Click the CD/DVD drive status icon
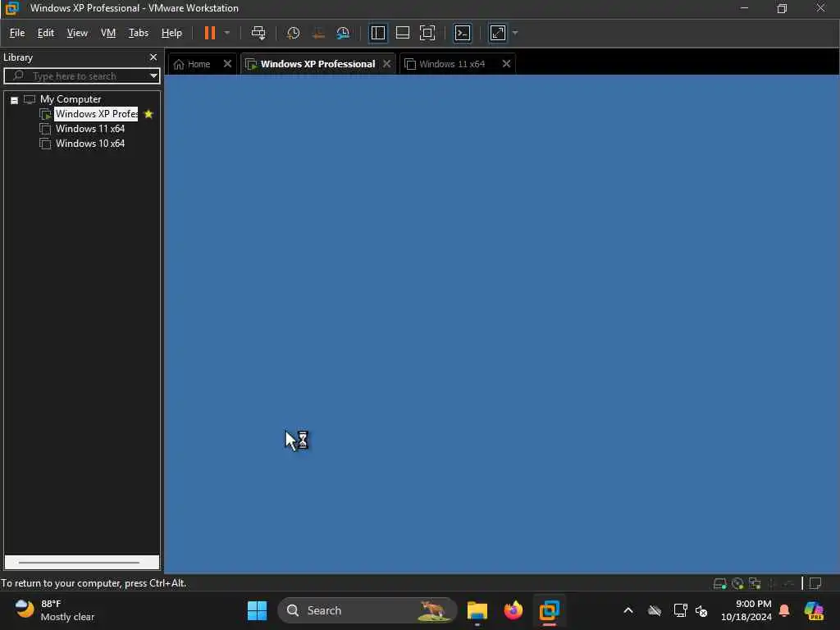 737,583
